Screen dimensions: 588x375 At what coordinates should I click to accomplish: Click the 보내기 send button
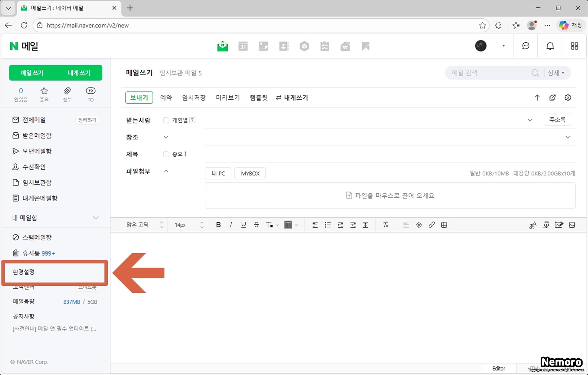coord(139,98)
